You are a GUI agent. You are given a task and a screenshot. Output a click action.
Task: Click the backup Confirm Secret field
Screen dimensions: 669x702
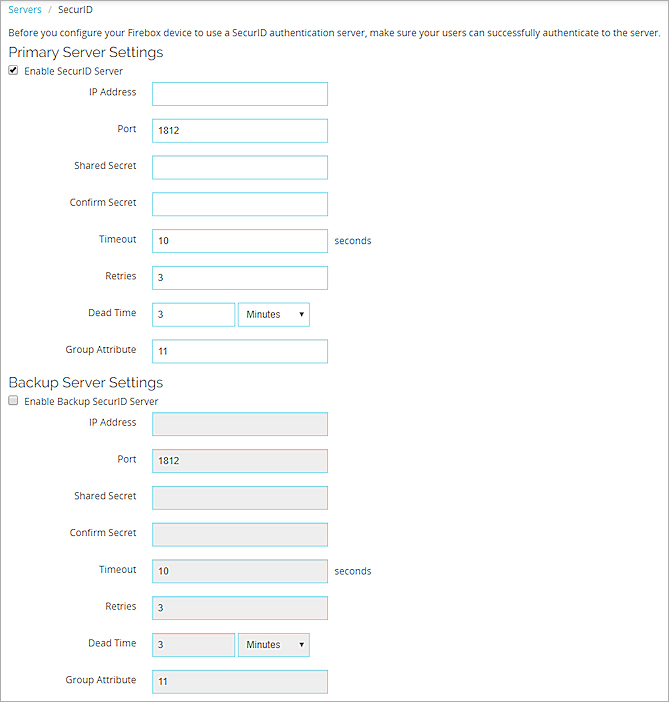coord(240,534)
